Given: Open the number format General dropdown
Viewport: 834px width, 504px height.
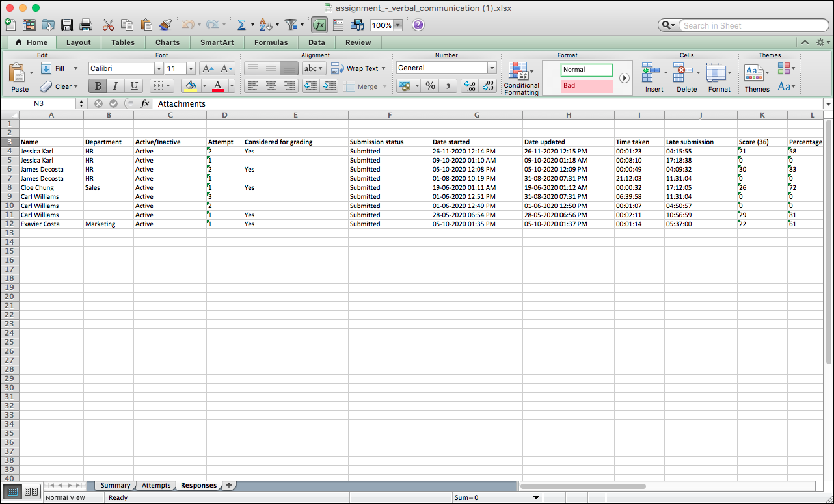Looking at the screenshot, I should (x=492, y=68).
